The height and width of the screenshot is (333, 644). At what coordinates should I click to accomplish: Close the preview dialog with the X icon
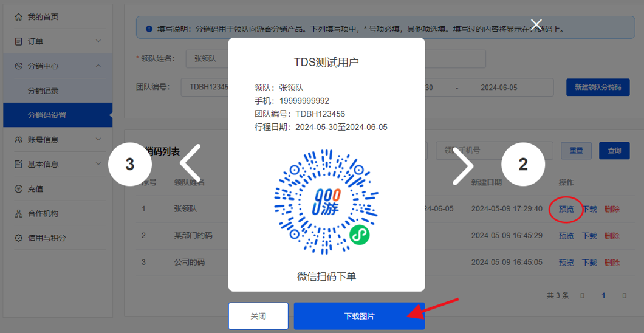click(x=536, y=25)
